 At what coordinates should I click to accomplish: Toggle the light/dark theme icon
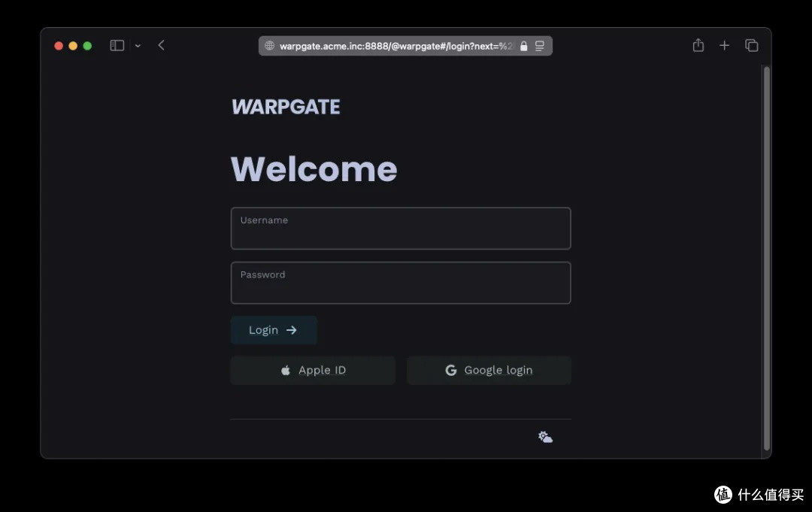[x=545, y=437]
